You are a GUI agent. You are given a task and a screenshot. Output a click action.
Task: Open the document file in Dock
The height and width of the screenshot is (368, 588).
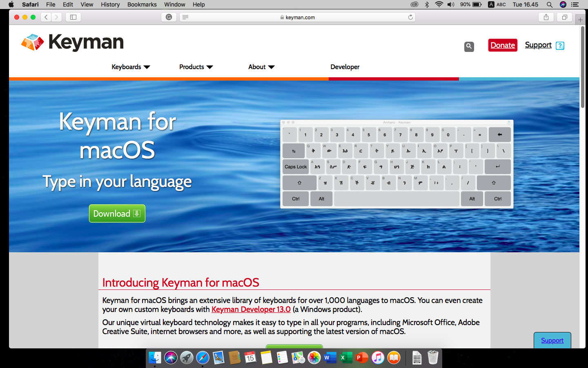[416, 358]
